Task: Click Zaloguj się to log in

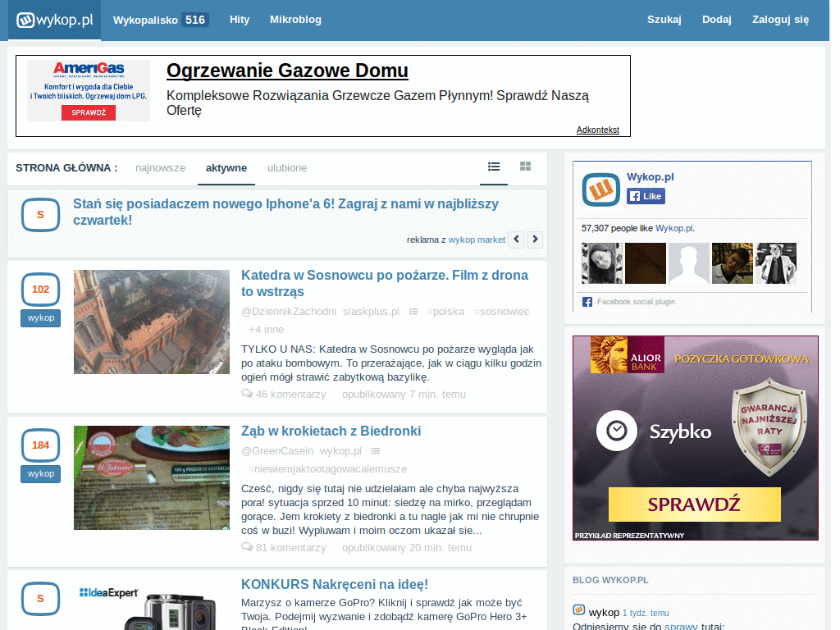Action: (781, 20)
